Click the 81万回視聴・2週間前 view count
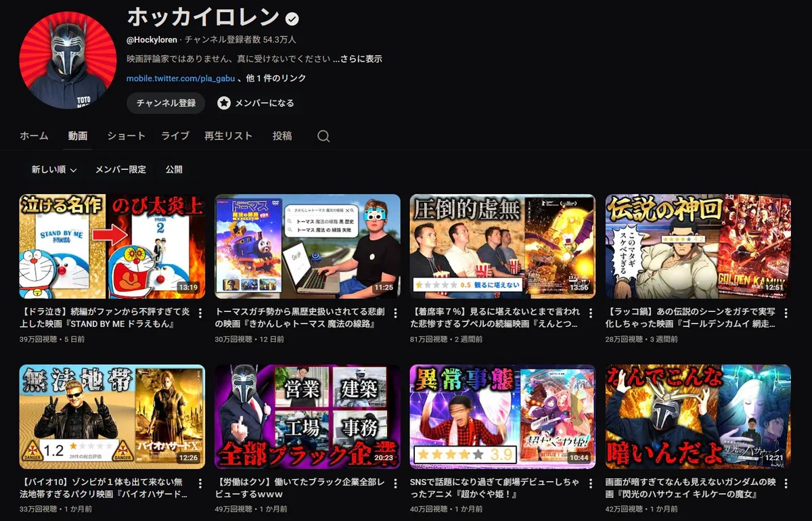812x521 pixels. point(447,339)
